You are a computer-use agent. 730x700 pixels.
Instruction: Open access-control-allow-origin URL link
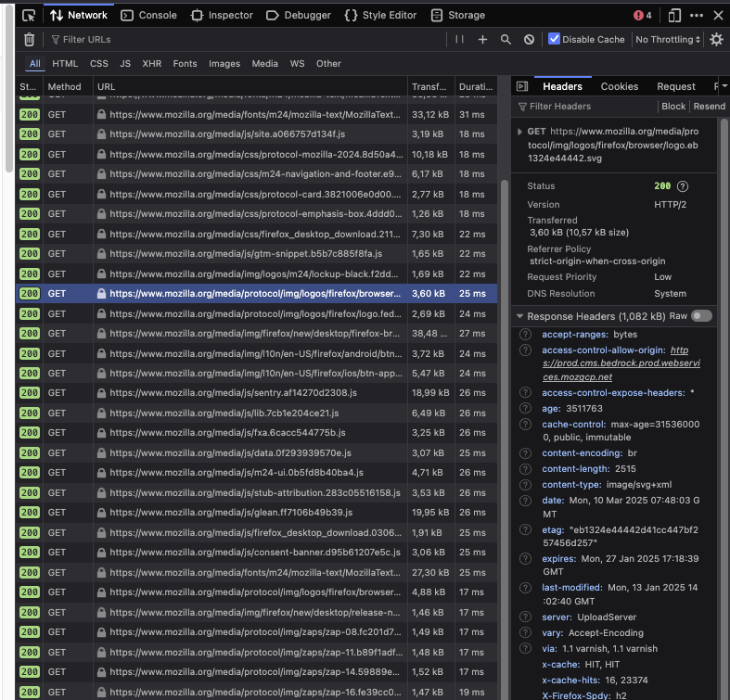click(x=621, y=363)
